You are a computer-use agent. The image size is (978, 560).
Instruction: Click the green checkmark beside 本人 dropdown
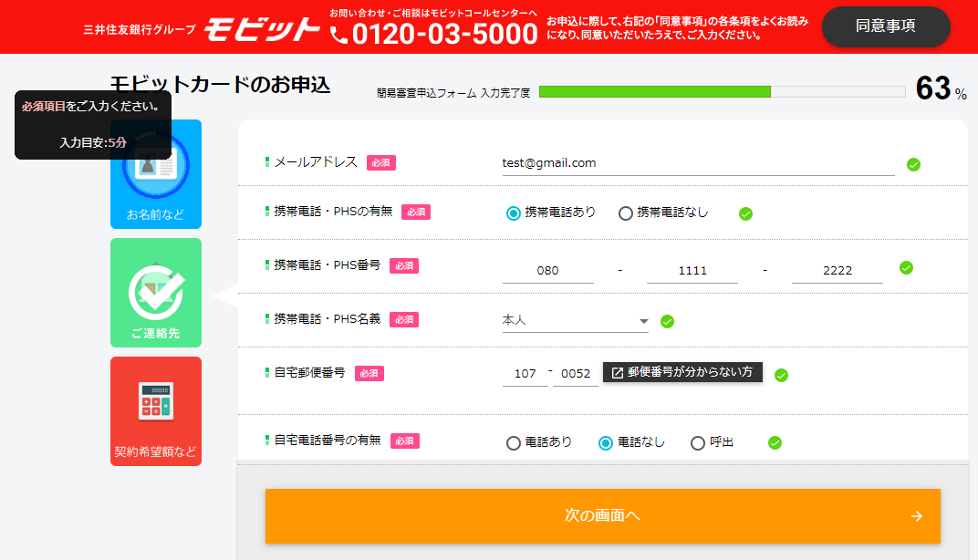point(668,322)
